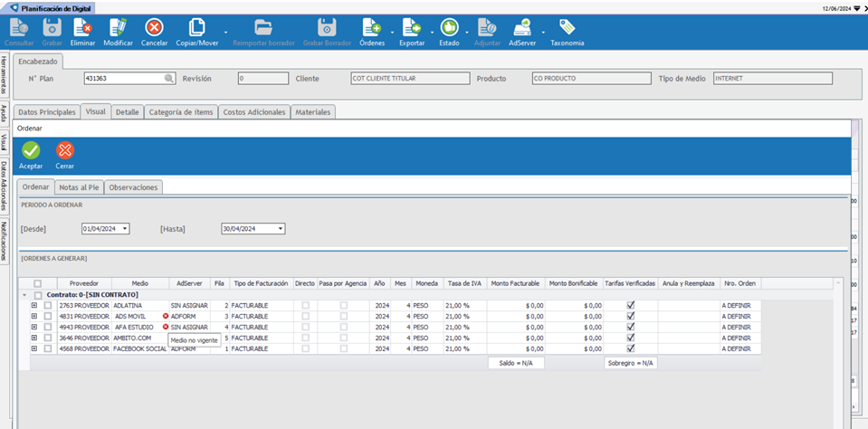Switch to the Detalle tab

click(x=128, y=112)
